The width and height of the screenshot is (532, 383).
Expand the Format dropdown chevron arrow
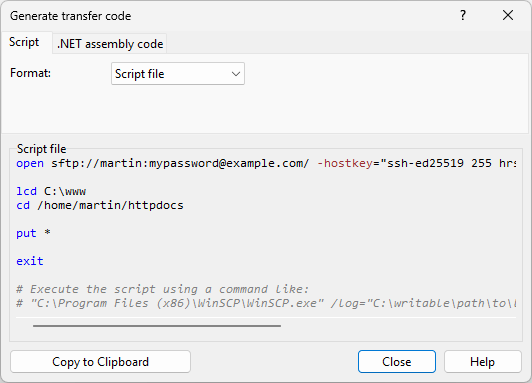(x=236, y=74)
